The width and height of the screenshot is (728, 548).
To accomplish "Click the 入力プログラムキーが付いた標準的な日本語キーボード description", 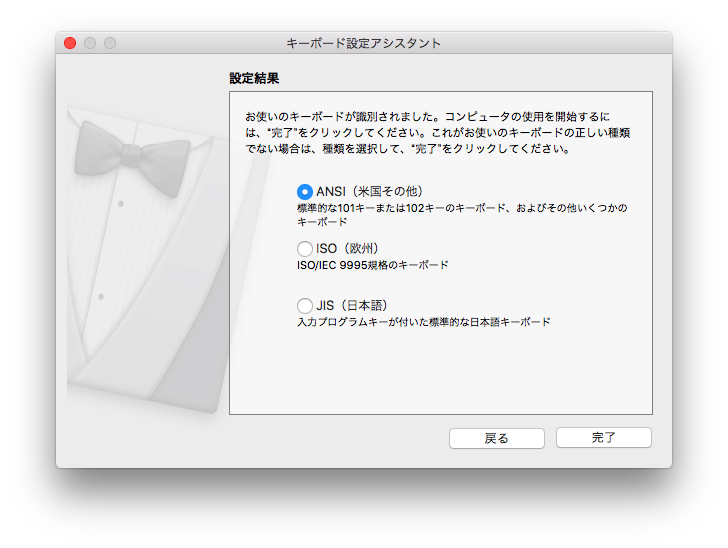I will 423,321.
